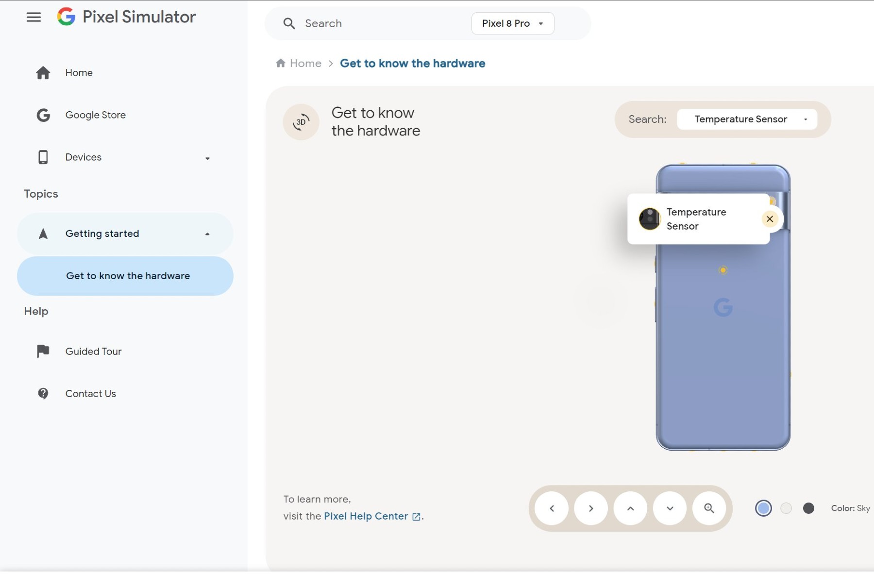The height and width of the screenshot is (588, 874).
Task: Tilt phone down with the down arrow
Action: point(670,508)
